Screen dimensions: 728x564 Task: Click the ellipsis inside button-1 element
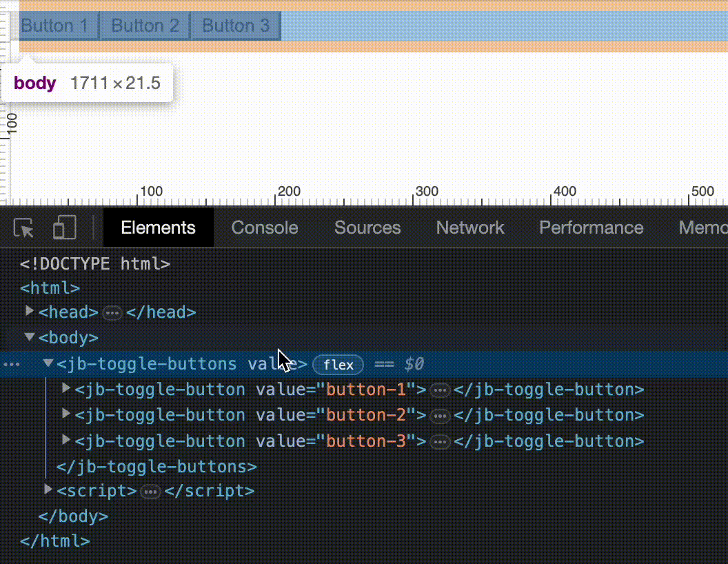(x=440, y=390)
